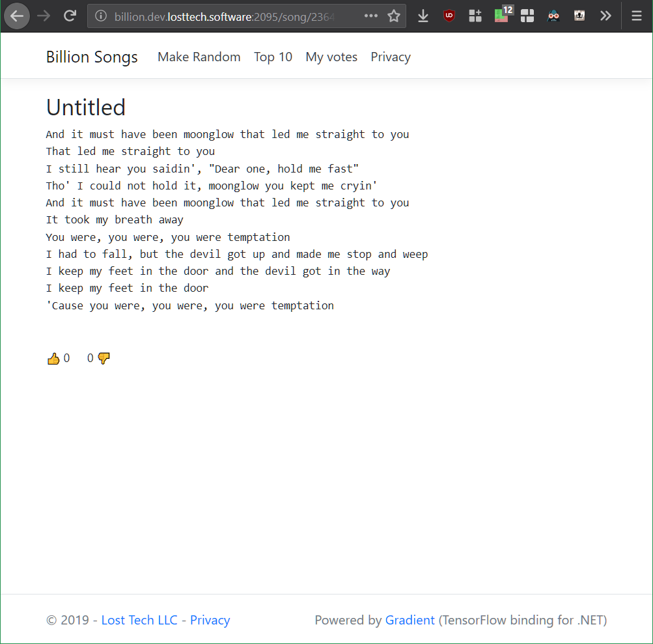Open the Top 10 page
Screen dimensions: 653x644
pyautogui.click(x=273, y=57)
